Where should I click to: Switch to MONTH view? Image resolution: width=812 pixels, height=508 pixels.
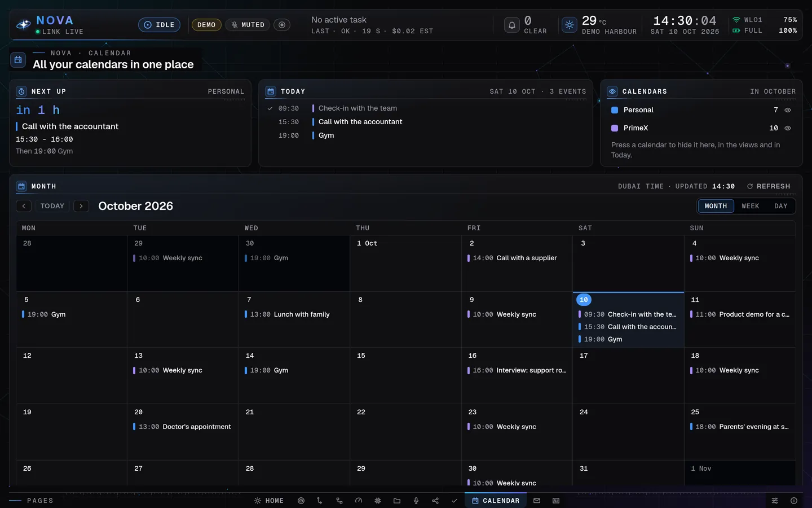pyautogui.click(x=716, y=206)
